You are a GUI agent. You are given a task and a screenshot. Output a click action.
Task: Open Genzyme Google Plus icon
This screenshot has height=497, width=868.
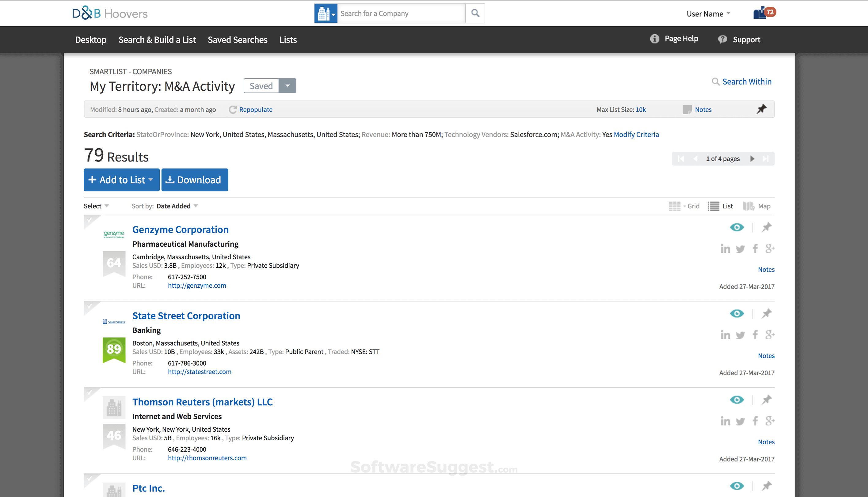770,248
